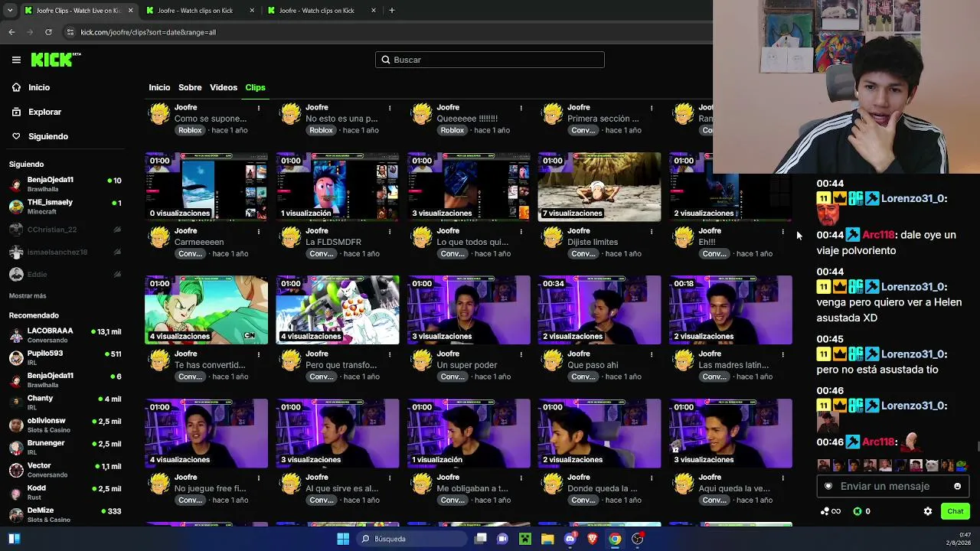Open the Explorar link in the sidebar
The height and width of the screenshot is (551, 980).
pos(44,112)
